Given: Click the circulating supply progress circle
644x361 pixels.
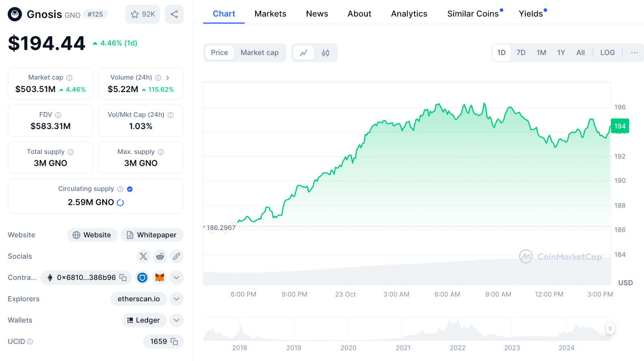Looking at the screenshot, I should pos(120,203).
